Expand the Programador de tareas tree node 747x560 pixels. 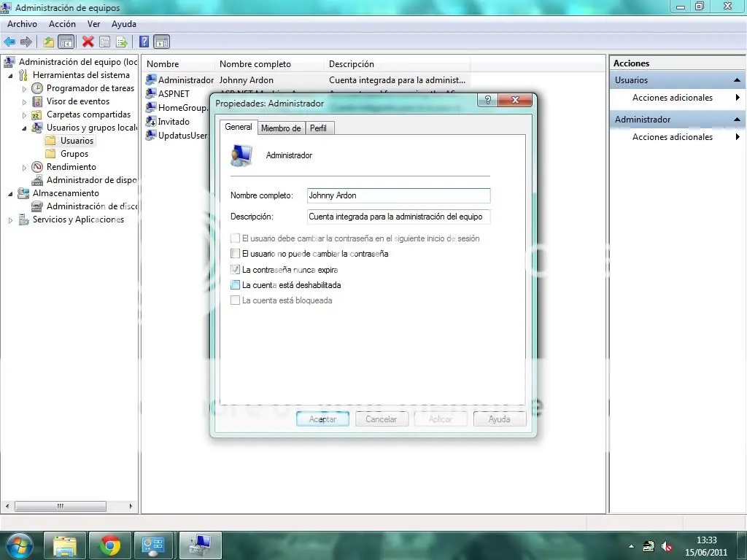click(x=24, y=88)
